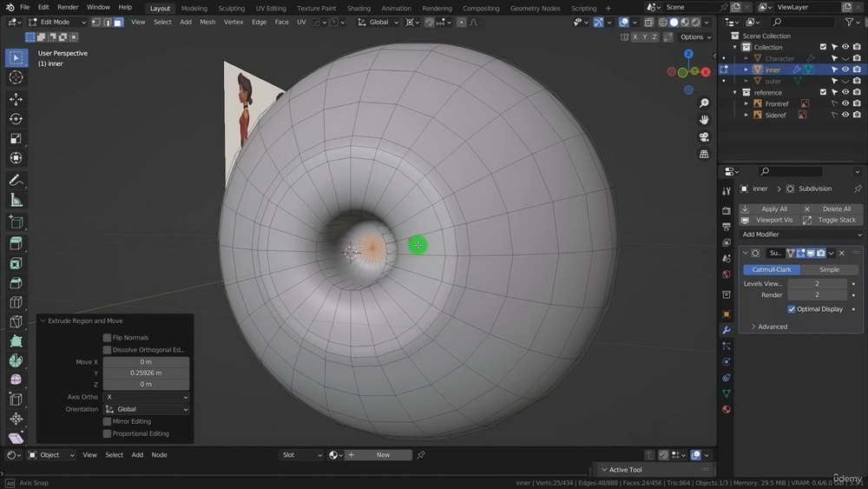This screenshot has width=868, height=489.
Task: Switch to vertex select mode
Action: (x=95, y=23)
